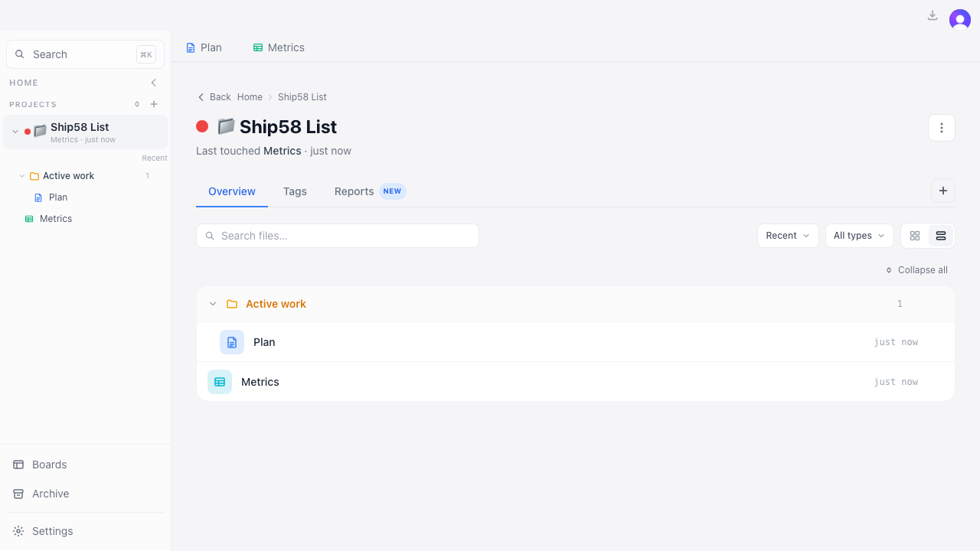
Task: Click the red status dot beside page title
Action: (x=202, y=126)
